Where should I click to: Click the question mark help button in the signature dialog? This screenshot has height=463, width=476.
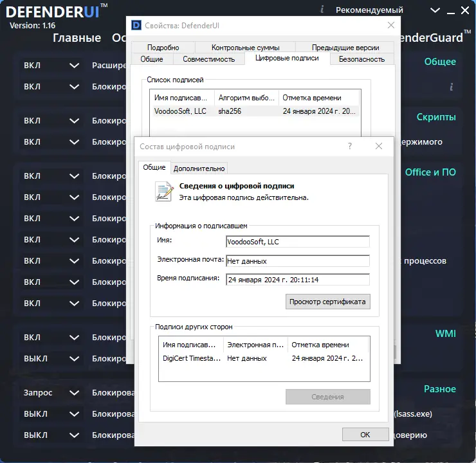(x=350, y=146)
